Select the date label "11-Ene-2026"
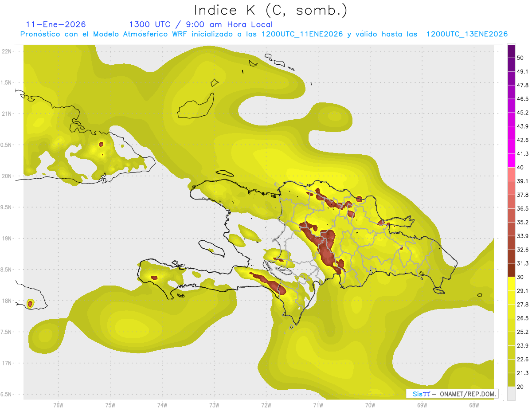 56,24
